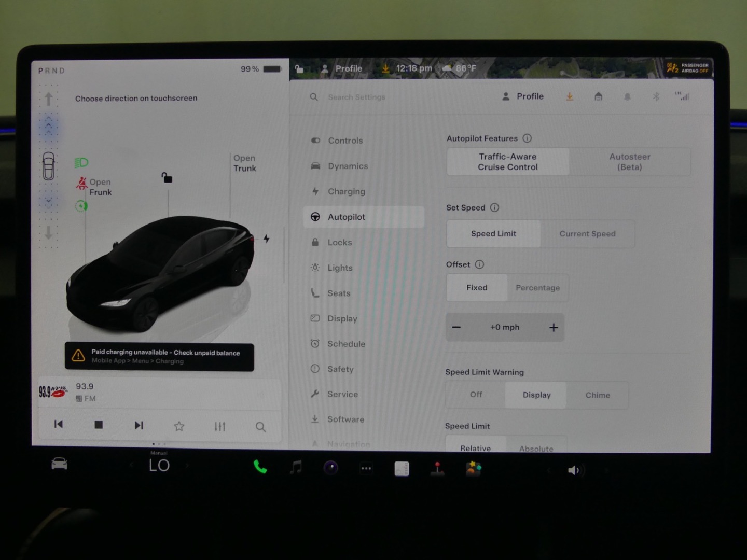Select forward direction arrow
The width and height of the screenshot is (747, 560).
[x=48, y=99]
